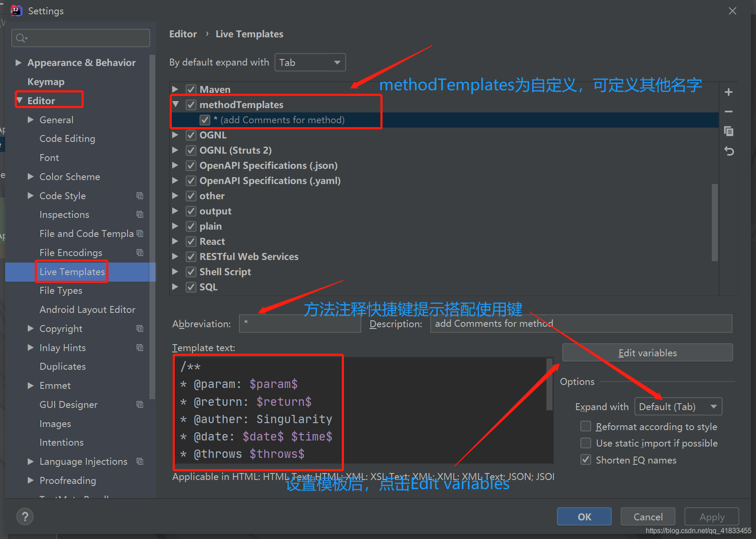756x539 pixels.
Task: Open File Types settings page
Action: pyautogui.click(x=61, y=290)
